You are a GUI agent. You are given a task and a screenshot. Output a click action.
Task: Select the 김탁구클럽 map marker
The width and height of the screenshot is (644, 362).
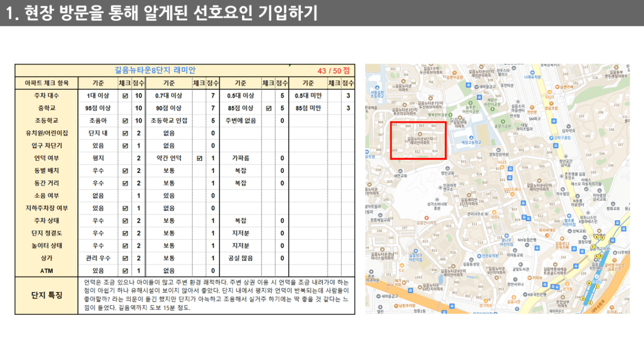coord(560,138)
